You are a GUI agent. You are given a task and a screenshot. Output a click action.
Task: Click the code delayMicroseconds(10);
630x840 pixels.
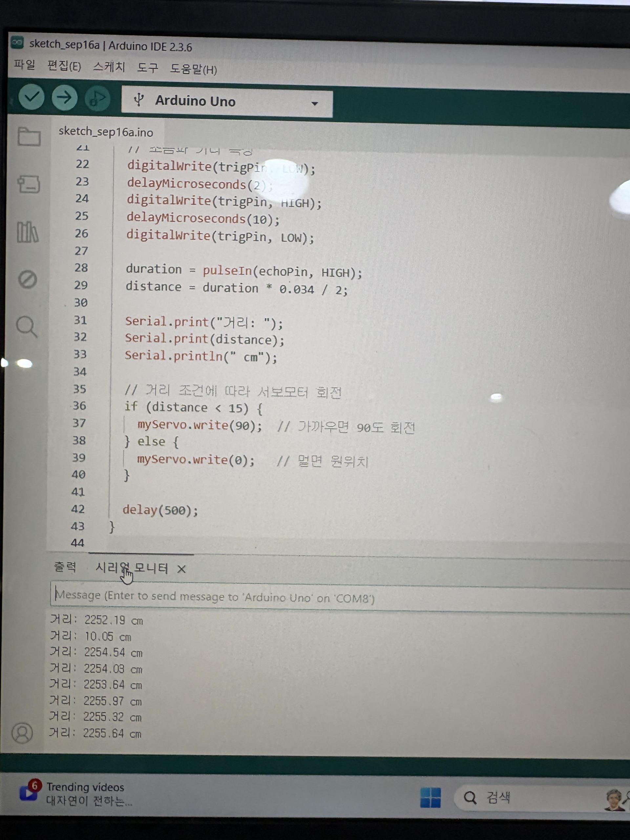pos(203,218)
